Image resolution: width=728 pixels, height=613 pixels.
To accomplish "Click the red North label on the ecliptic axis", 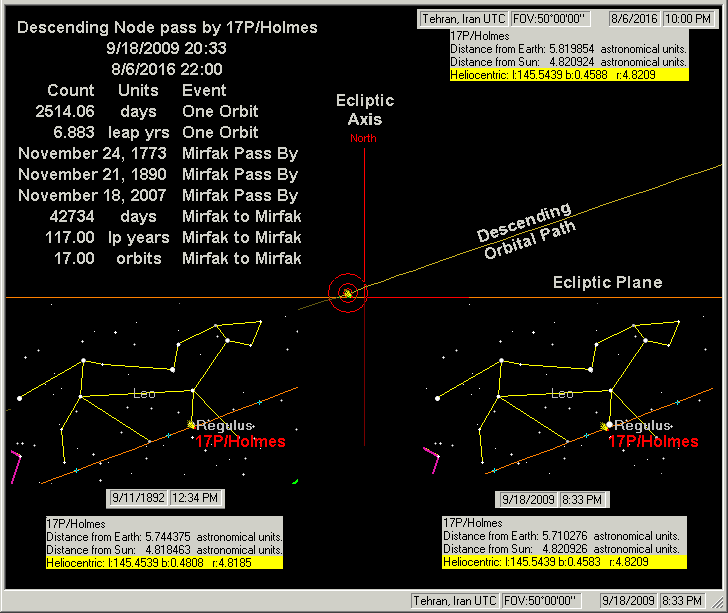I will point(364,138).
